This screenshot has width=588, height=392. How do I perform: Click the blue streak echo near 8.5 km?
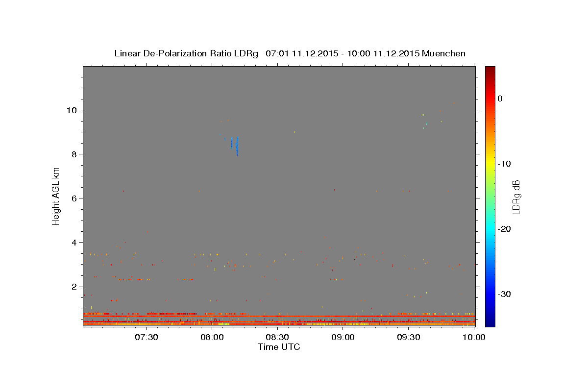(237, 147)
